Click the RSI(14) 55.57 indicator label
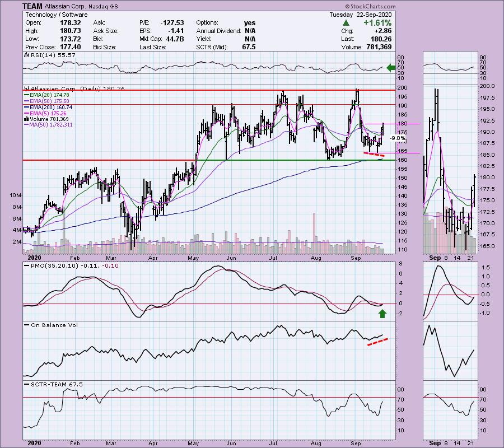 [50, 55]
